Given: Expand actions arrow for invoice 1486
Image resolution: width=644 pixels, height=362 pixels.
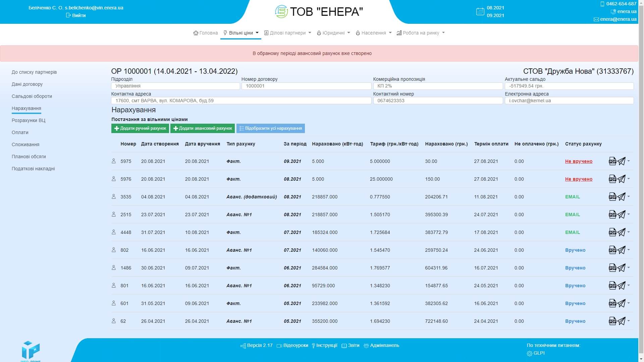Looking at the screenshot, I should point(629,267).
